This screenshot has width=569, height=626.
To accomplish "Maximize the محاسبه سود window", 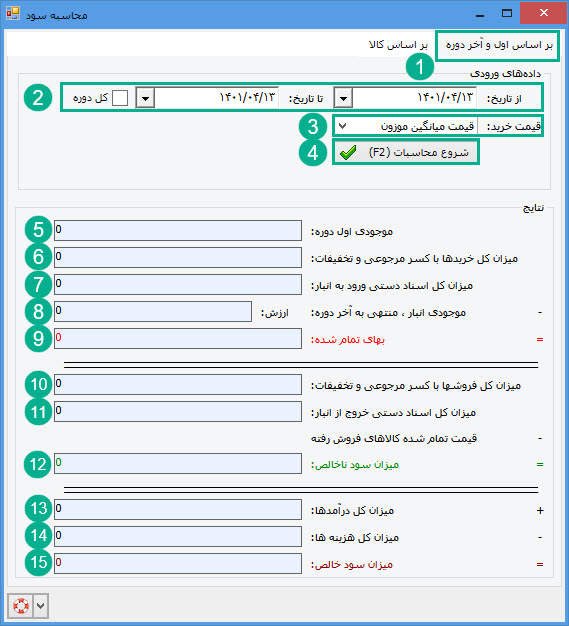I will [507, 14].
